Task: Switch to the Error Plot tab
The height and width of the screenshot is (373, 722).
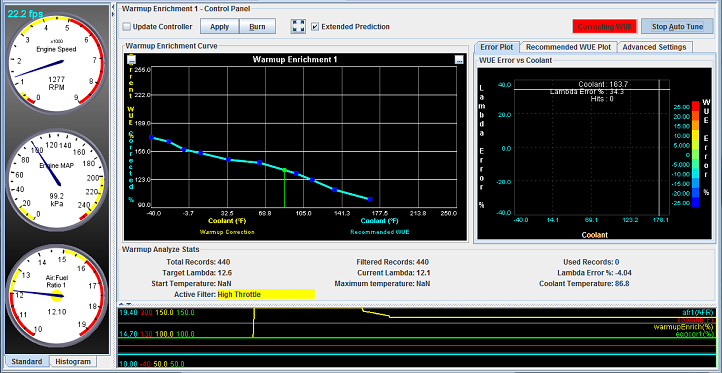Action: tap(497, 47)
